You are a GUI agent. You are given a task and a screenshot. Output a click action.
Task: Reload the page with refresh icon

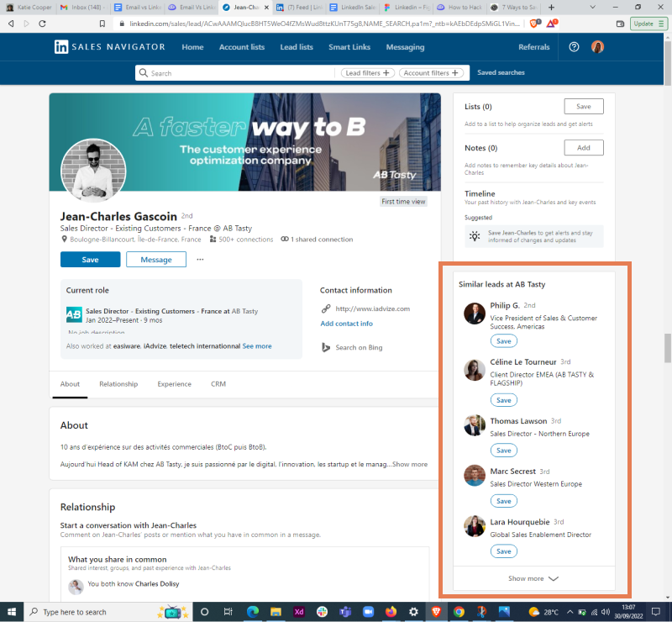click(x=42, y=24)
